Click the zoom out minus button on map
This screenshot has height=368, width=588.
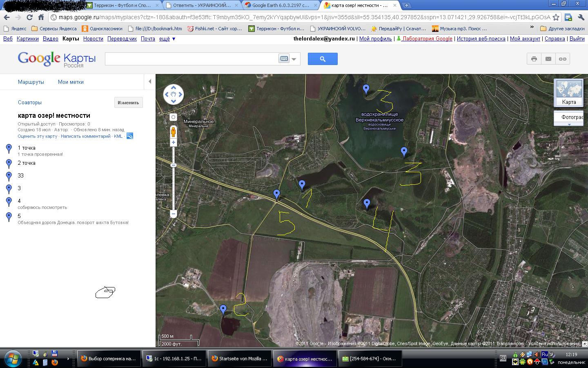pos(173,214)
